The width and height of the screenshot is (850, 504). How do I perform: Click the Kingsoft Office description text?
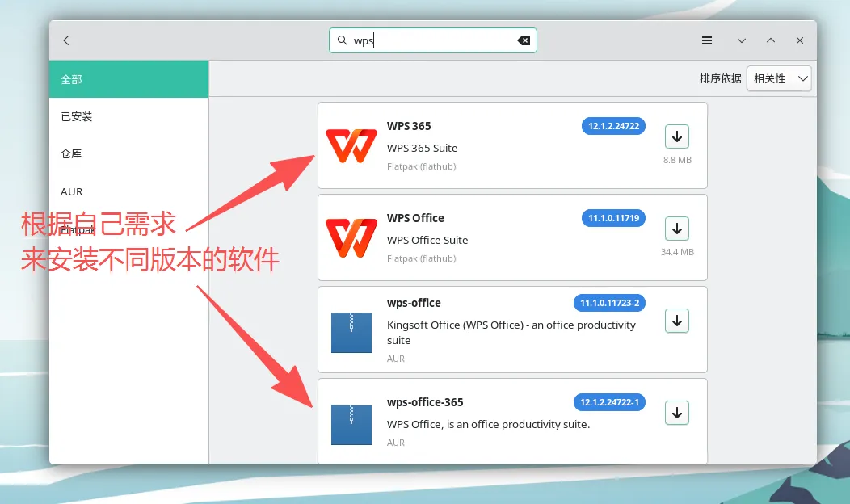511,332
